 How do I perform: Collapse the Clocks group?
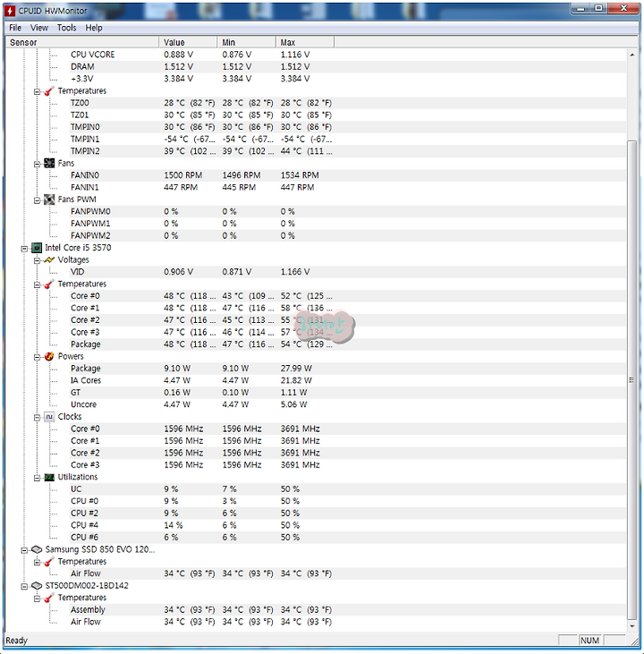[x=38, y=418]
